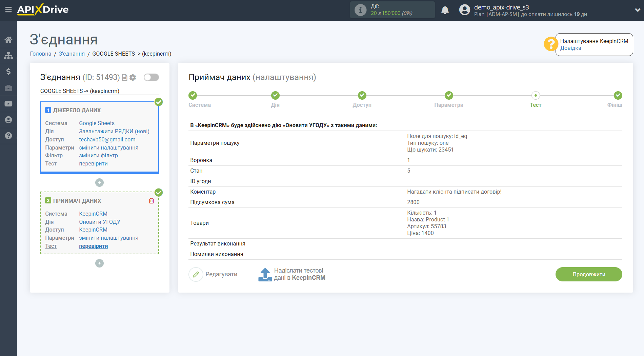Screen dimensions: 644x356
Task: Open techavb50@gmail.com access link
Action: click(x=107, y=139)
